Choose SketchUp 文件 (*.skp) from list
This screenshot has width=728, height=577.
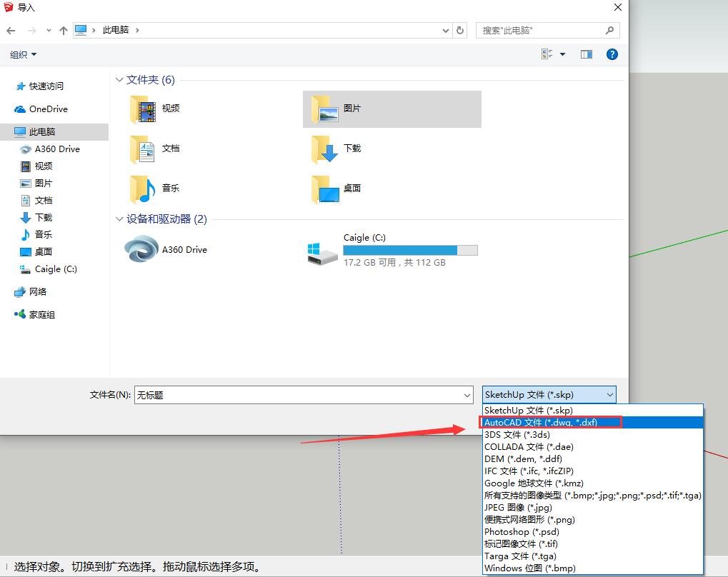point(593,411)
